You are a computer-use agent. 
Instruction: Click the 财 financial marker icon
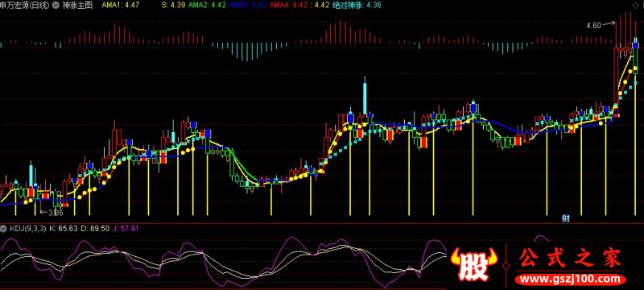566,218
